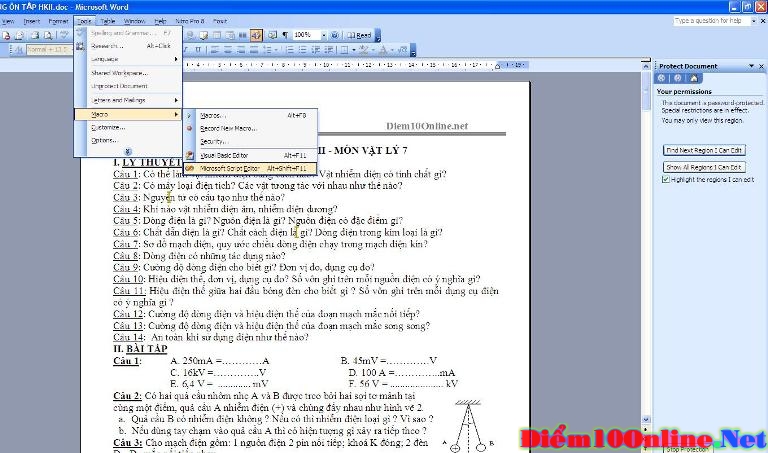This screenshot has height=453, width=768.
Task: Select Visual Basic Editor menu item
Action: tap(250, 155)
